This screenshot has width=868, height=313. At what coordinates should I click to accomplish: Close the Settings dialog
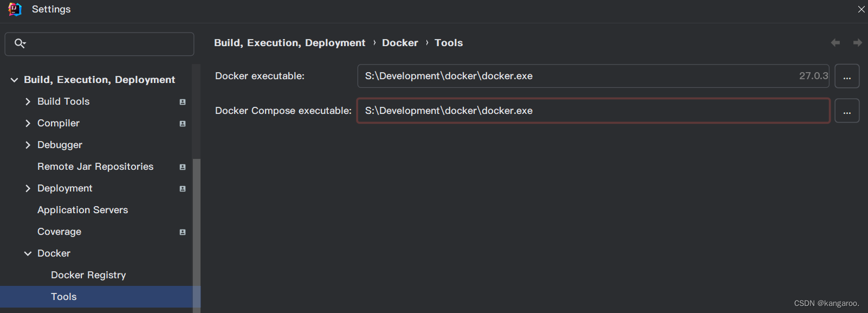(861, 9)
